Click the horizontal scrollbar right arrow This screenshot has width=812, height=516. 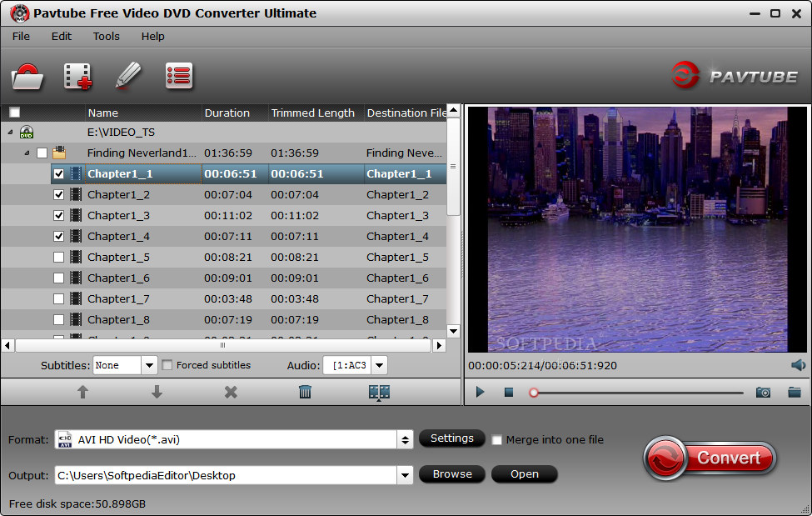click(x=439, y=345)
